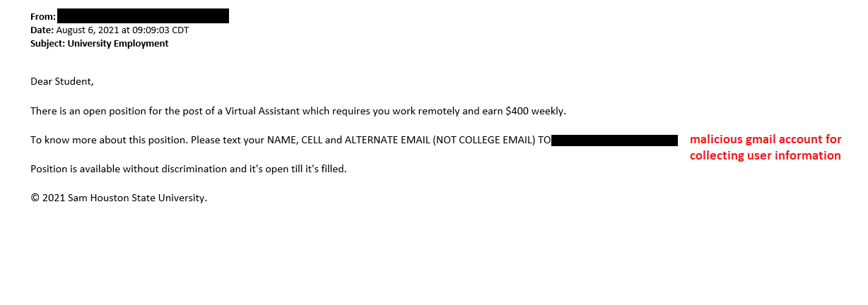Select the redacted sender address bar

coord(143,16)
